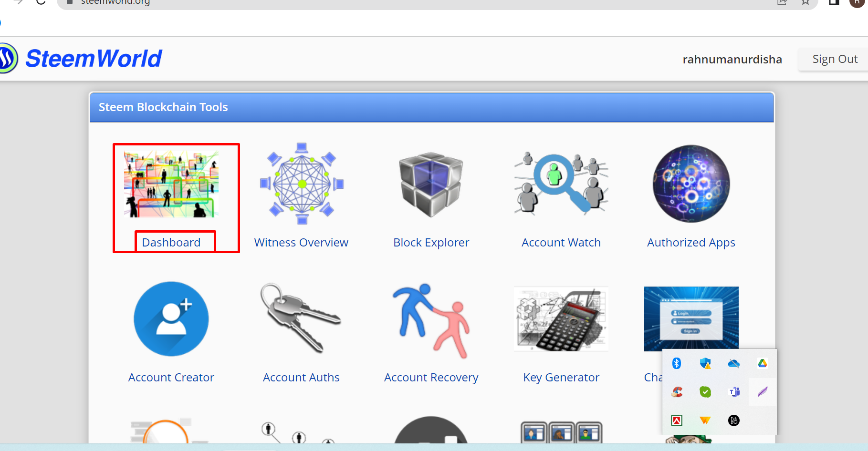Open Windows Security shield tray icon
Viewport: 868px width, 451px height.
(705, 363)
